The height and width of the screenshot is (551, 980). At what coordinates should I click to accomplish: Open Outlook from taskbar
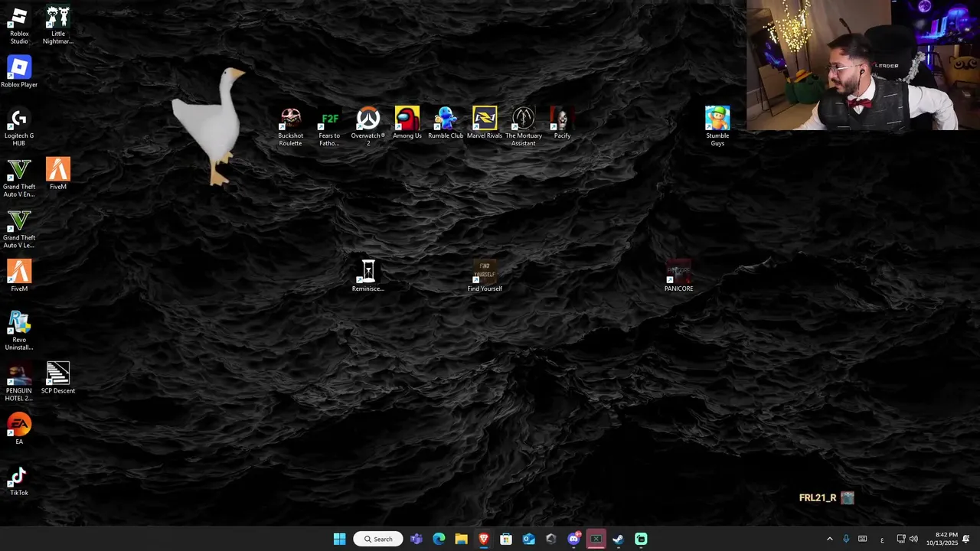(x=528, y=539)
